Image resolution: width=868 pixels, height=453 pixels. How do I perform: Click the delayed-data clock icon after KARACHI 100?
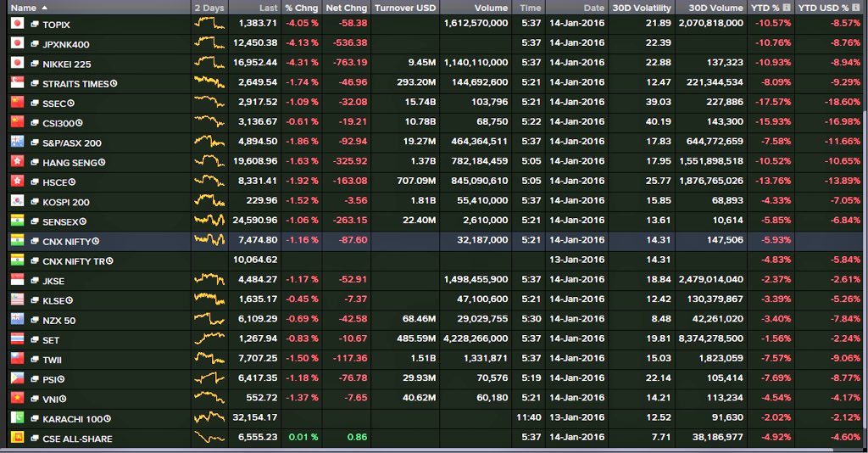click(x=108, y=419)
